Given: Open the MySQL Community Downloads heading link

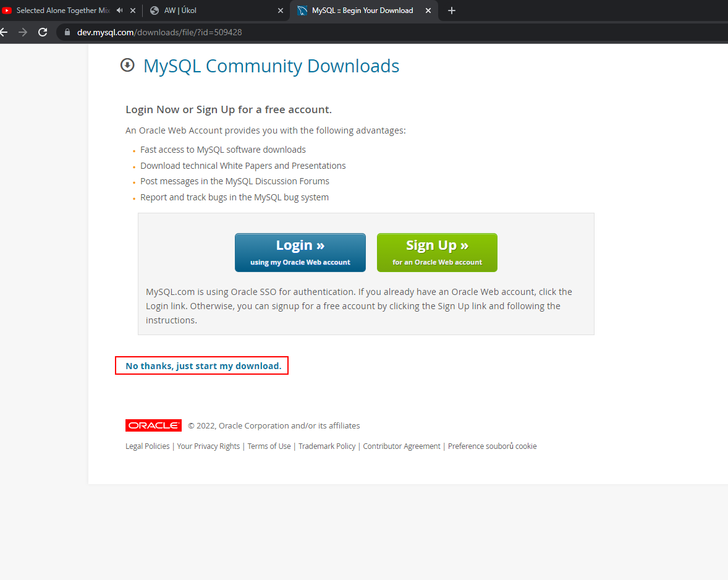Looking at the screenshot, I should pos(271,66).
